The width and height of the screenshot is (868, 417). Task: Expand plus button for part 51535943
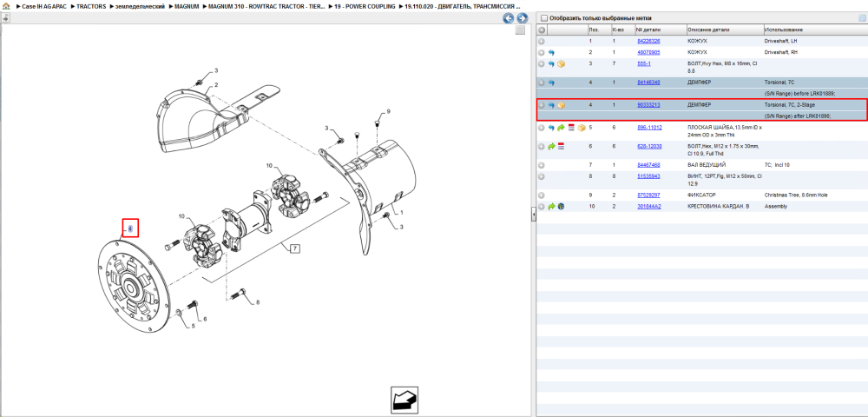(542, 176)
